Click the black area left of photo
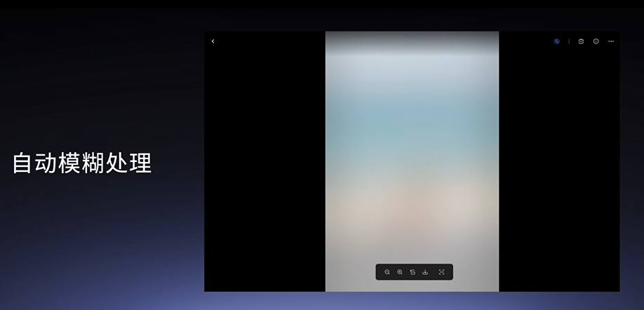This screenshot has height=310, width=644. [265, 161]
